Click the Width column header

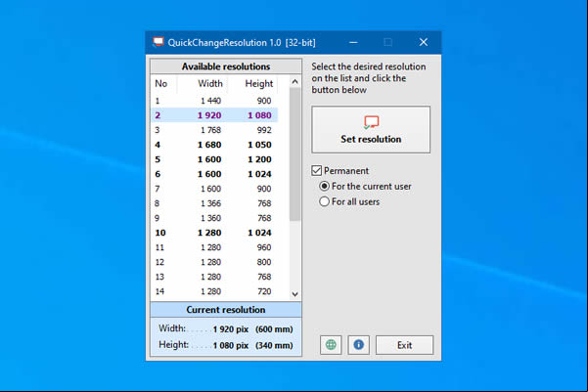tap(203, 83)
